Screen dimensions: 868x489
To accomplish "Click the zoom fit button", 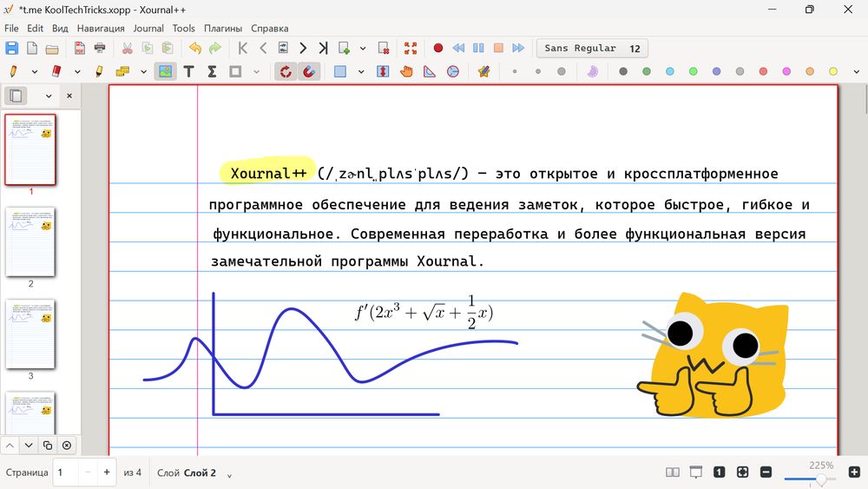I will (x=742, y=472).
